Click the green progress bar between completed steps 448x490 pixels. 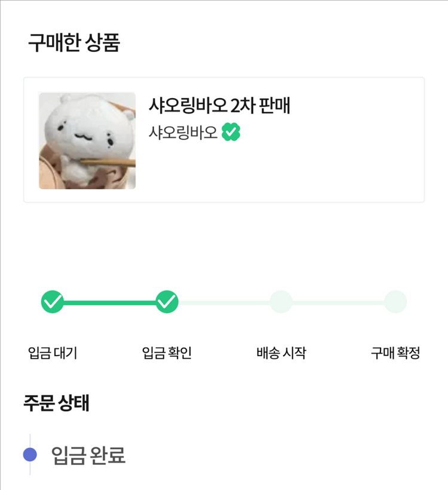(109, 302)
